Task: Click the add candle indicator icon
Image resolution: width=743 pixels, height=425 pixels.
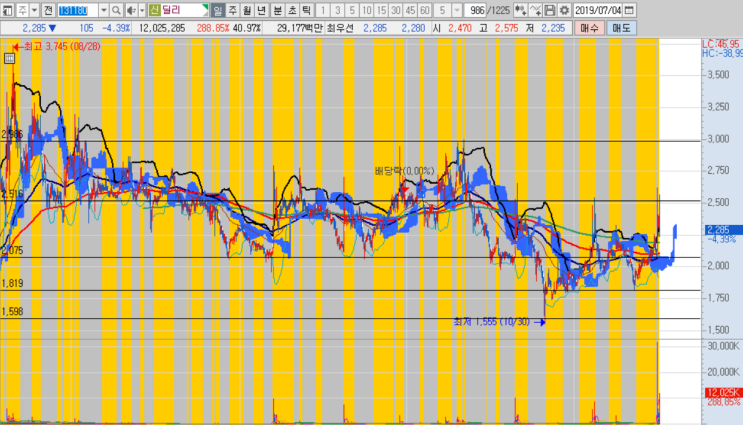Action: tap(520, 10)
